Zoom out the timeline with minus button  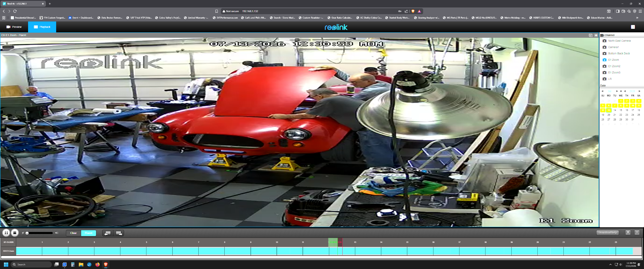click(637, 232)
